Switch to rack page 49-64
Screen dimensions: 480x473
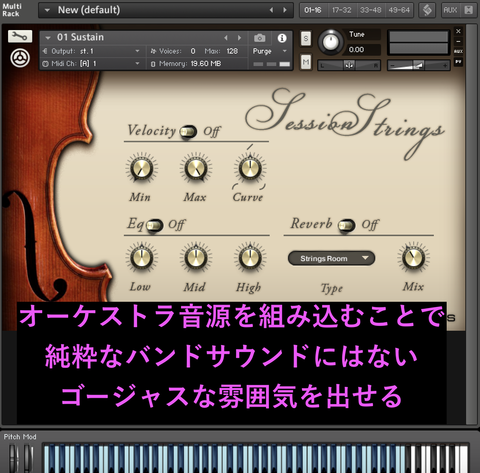coord(399,10)
